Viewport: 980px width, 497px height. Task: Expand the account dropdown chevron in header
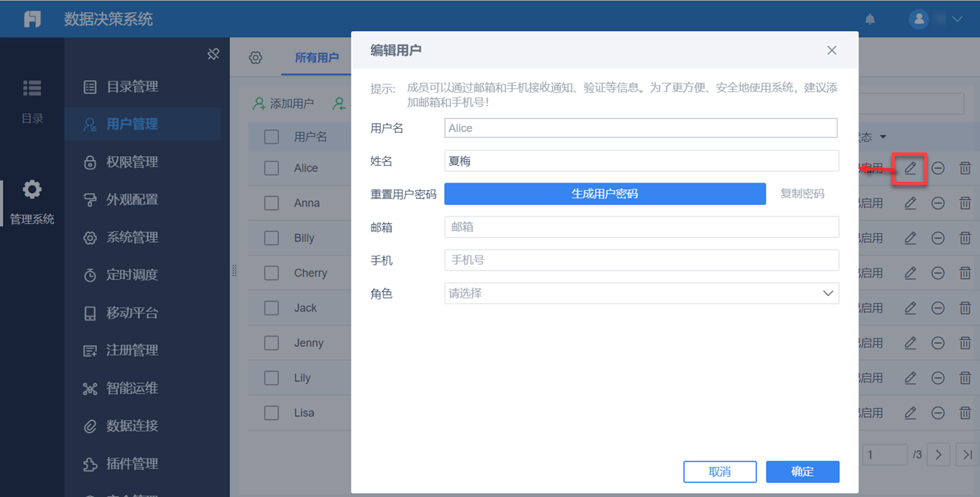(957, 19)
